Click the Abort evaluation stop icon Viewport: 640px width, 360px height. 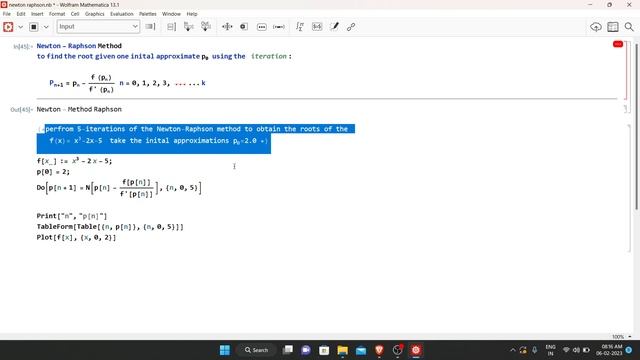[34, 27]
